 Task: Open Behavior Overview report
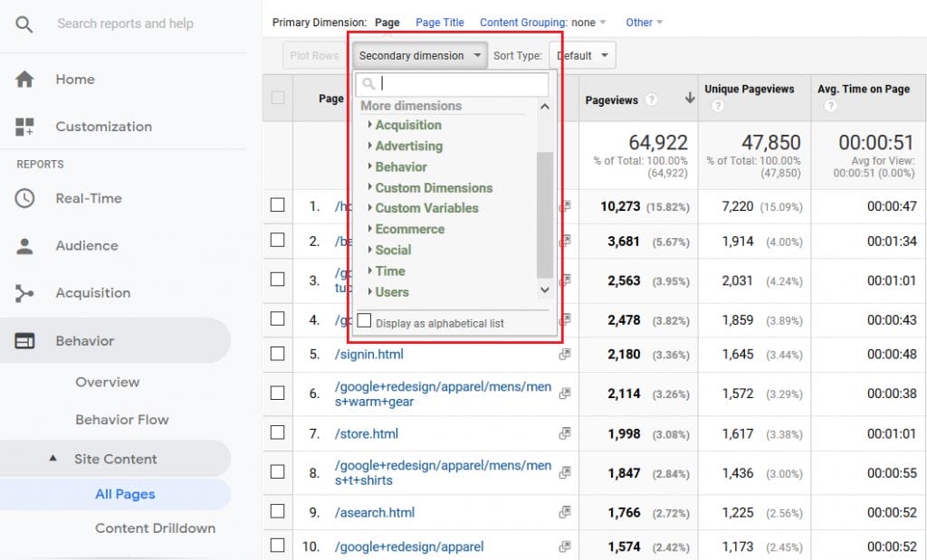(x=108, y=382)
